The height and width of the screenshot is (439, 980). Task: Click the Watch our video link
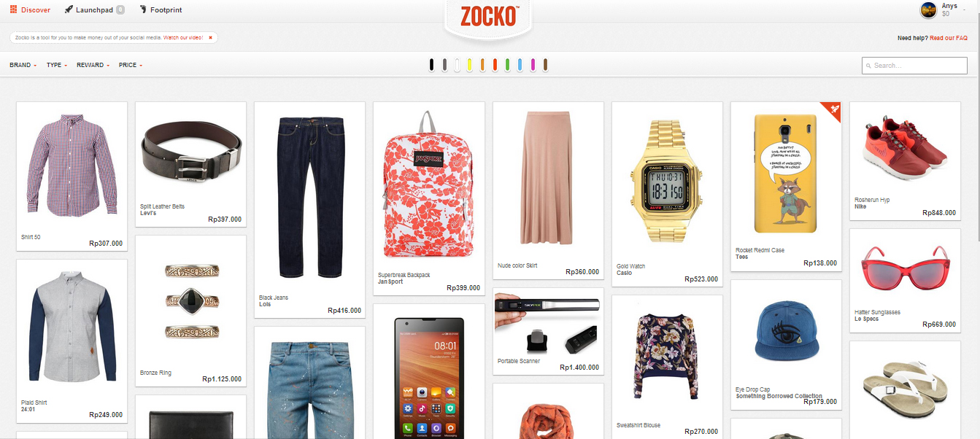point(182,37)
